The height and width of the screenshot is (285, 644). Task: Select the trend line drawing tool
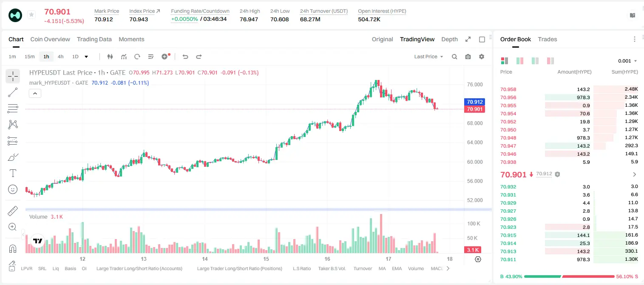[x=13, y=92]
